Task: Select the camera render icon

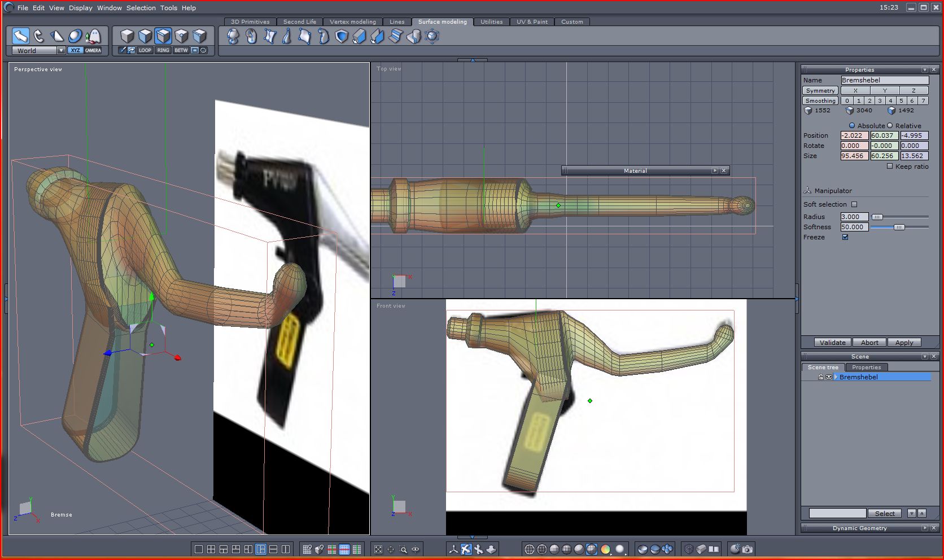Action: pos(748,549)
